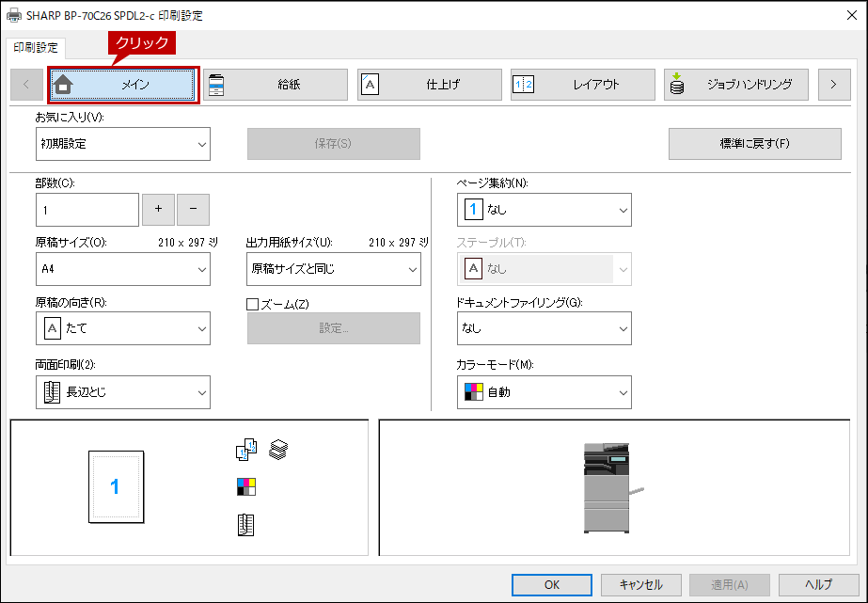Open the メイン (Main) tab
Image resolution: width=868 pixels, height=603 pixels.
(122, 85)
